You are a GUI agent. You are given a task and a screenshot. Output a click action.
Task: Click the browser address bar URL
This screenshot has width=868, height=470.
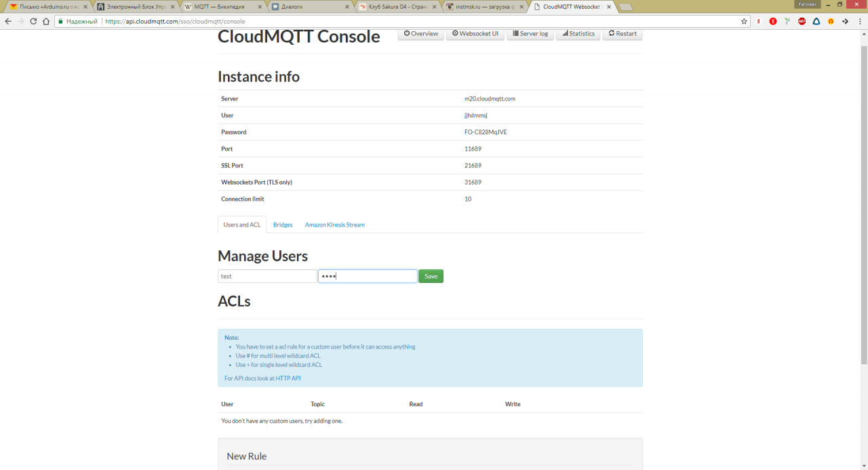pos(175,21)
